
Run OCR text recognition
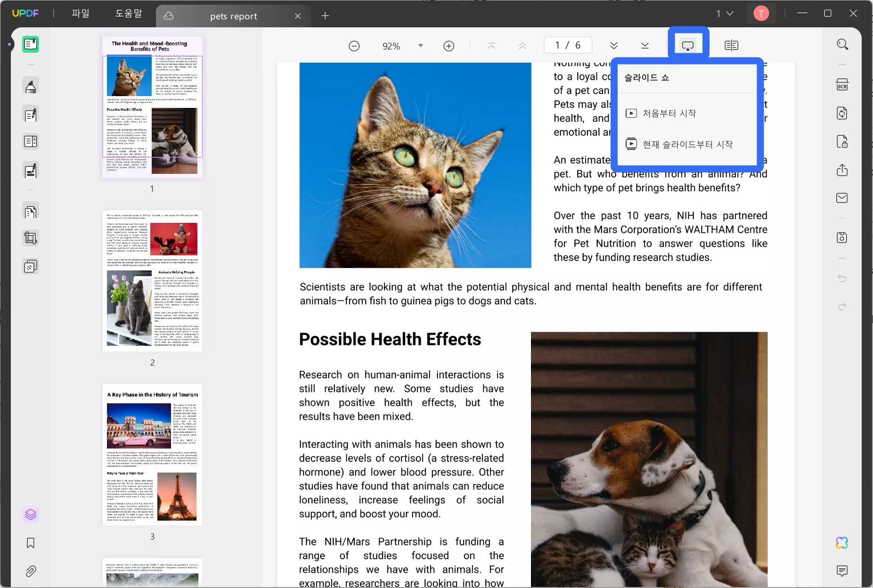(x=842, y=85)
